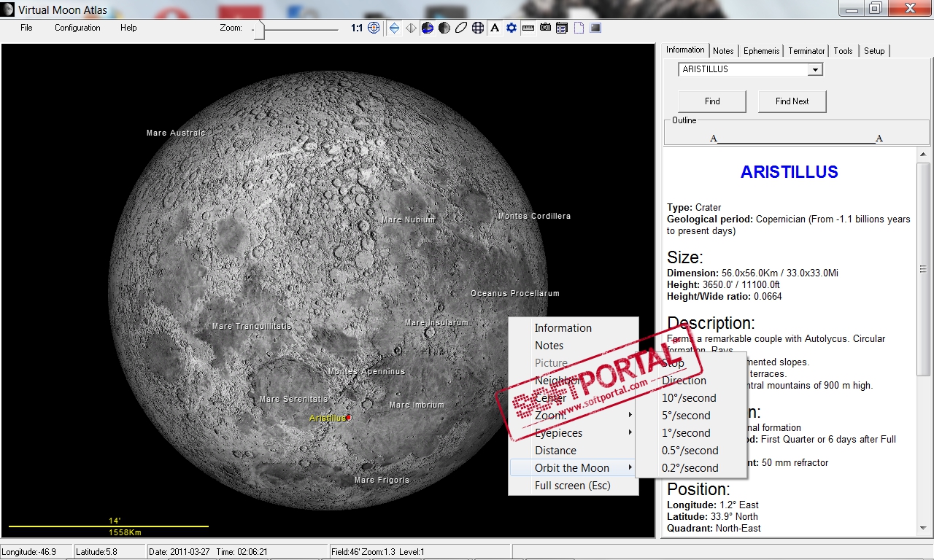Open the File menu
Viewport: 934px width, 560px height.
(27, 28)
